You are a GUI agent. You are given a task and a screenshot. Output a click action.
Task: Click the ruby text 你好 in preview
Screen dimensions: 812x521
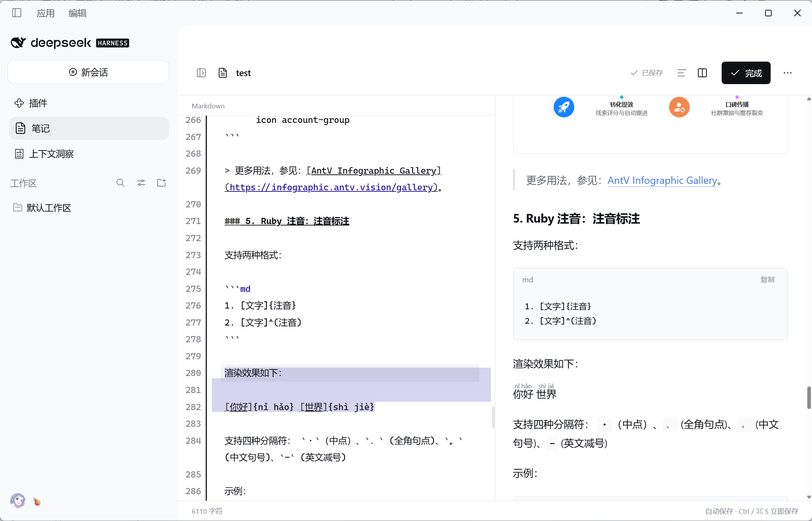pos(523,394)
